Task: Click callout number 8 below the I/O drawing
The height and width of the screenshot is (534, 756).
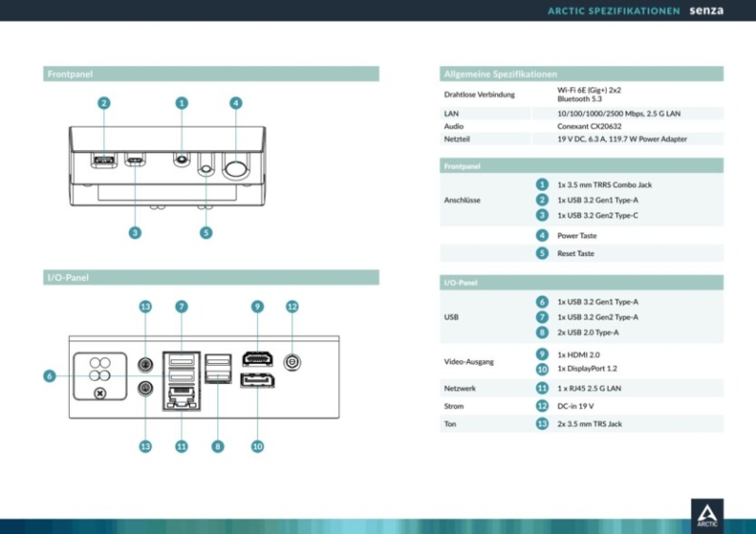Action: 218,446
